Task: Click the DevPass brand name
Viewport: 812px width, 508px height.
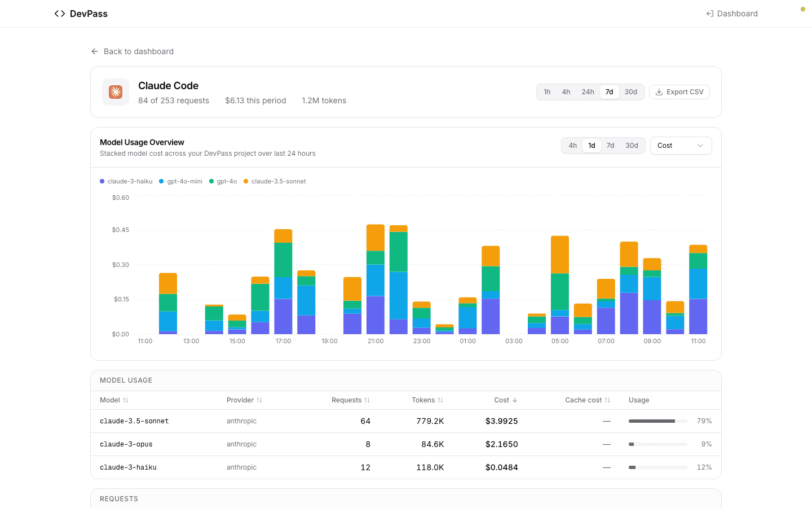Action: pyautogui.click(x=89, y=14)
